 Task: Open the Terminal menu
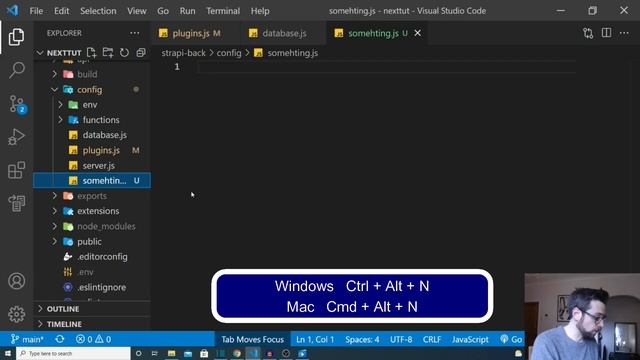[223, 11]
